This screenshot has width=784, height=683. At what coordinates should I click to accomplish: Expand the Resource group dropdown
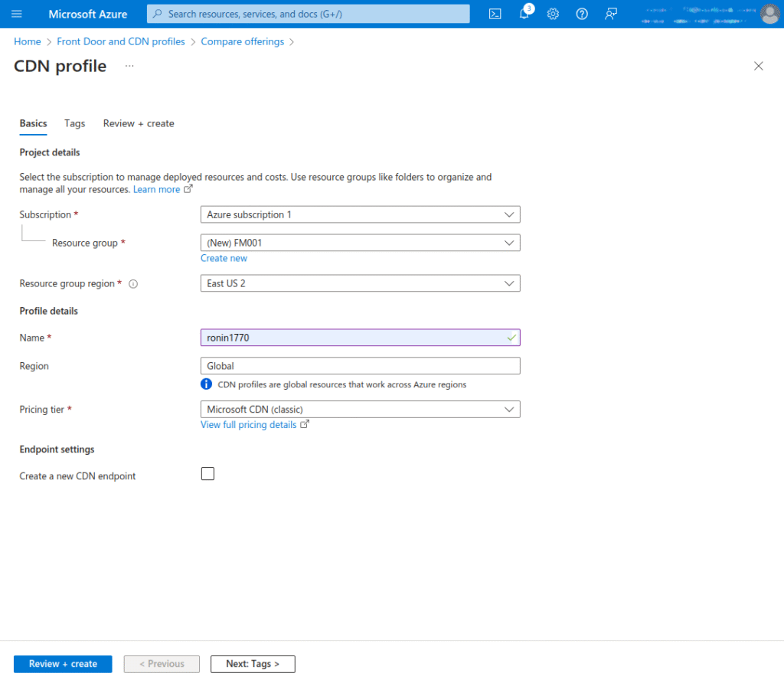pyautogui.click(x=361, y=243)
